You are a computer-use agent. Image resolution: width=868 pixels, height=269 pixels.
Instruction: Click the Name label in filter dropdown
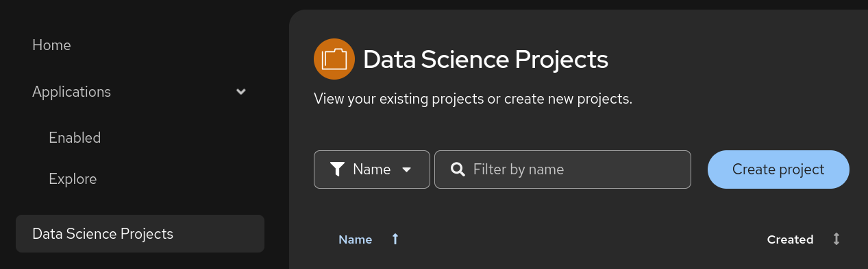click(371, 169)
